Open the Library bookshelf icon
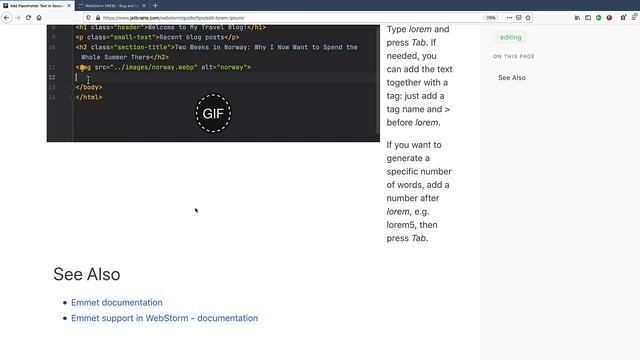640x360 pixels. pos(577,18)
